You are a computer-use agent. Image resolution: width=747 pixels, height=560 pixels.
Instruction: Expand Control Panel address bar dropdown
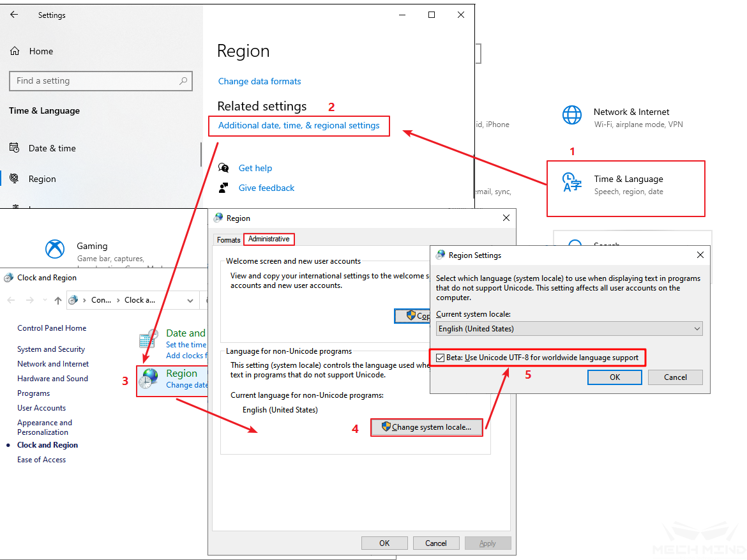point(190,301)
